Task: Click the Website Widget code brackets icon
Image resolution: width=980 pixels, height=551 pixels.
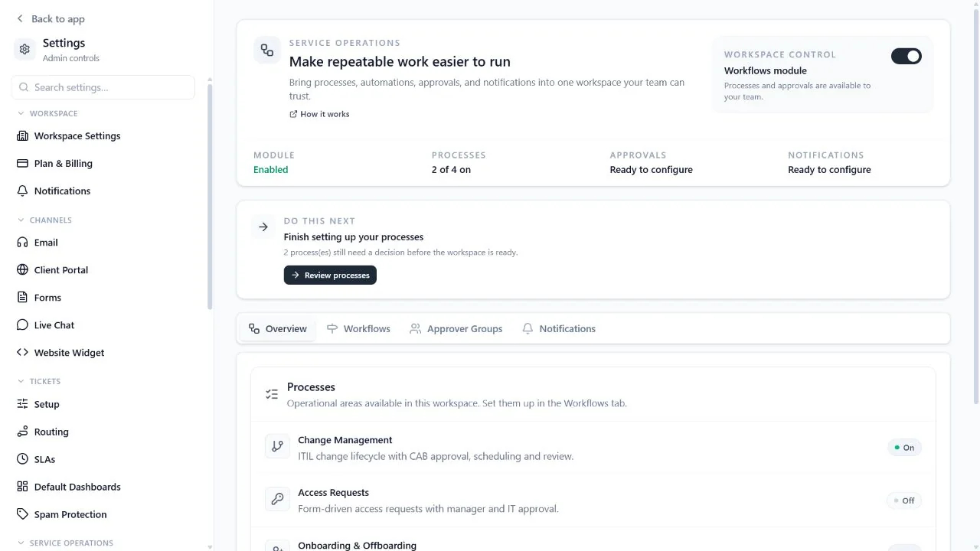Action: pos(22,353)
